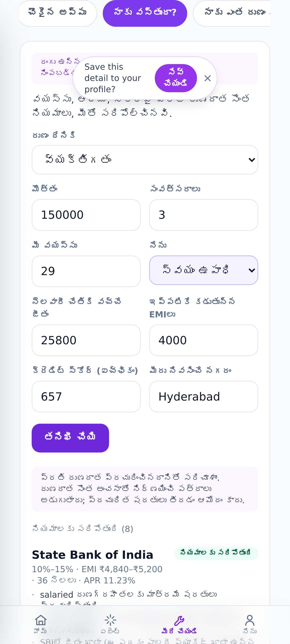Click the existing EMI field showing 4000
The height and width of the screenshot is (644, 290).
click(204, 340)
